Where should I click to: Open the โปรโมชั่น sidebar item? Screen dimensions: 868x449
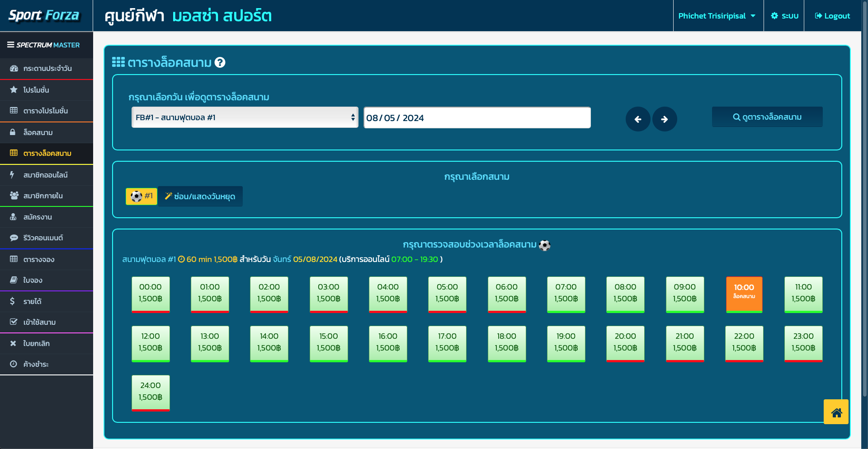[47, 90]
